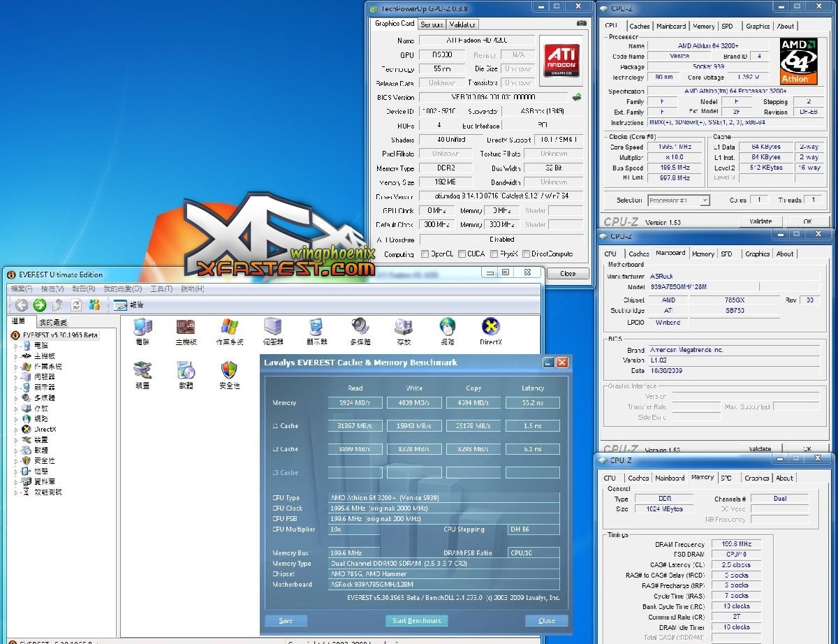
Task: Expand the 伺服器 node in the EVEREST tree
Action: (x=17, y=377)
